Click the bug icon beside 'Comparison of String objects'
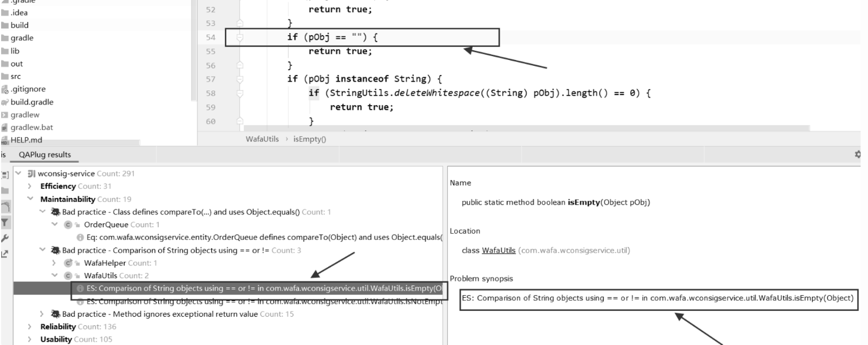The image size is (868, 345). pyautogui.click(x=56, y=250)
